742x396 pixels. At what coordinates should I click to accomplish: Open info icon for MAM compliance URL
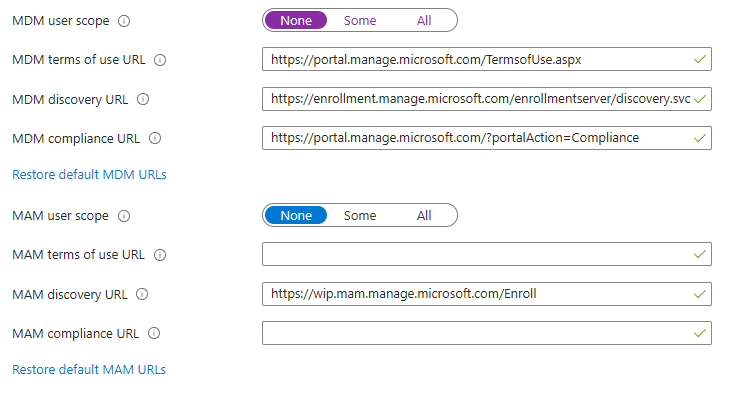pos(154,333)
